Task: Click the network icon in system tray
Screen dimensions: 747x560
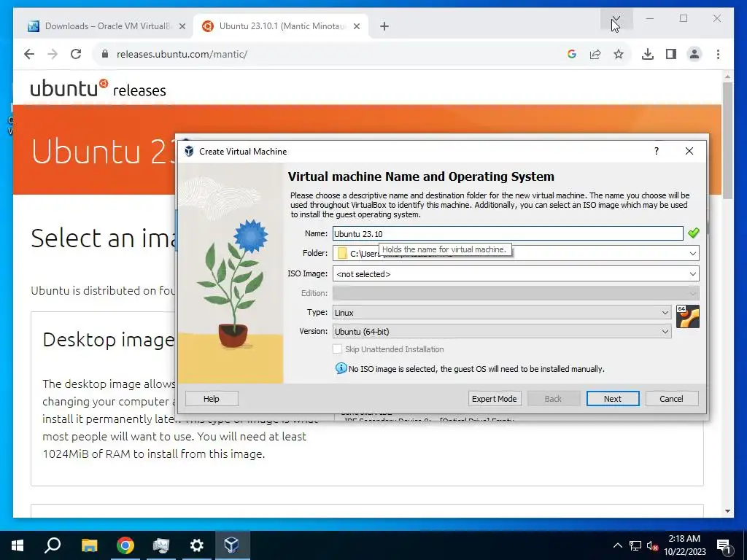Action: pyautogui.click(x=635, y=545)
